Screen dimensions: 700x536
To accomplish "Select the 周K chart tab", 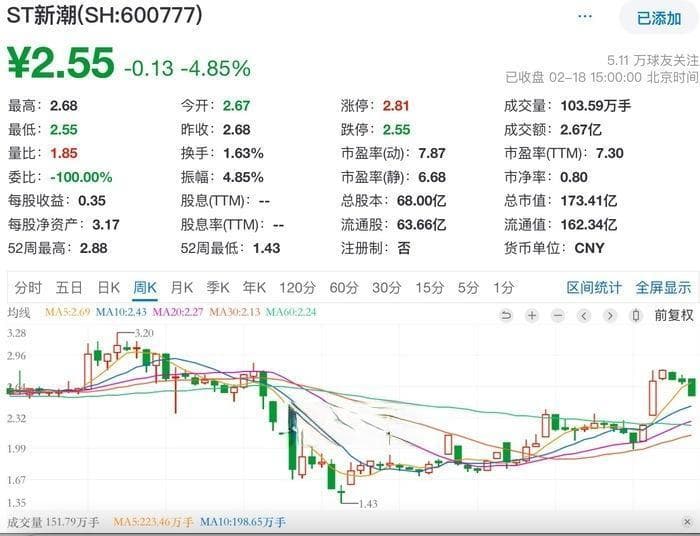I will (x=145, y=288).
